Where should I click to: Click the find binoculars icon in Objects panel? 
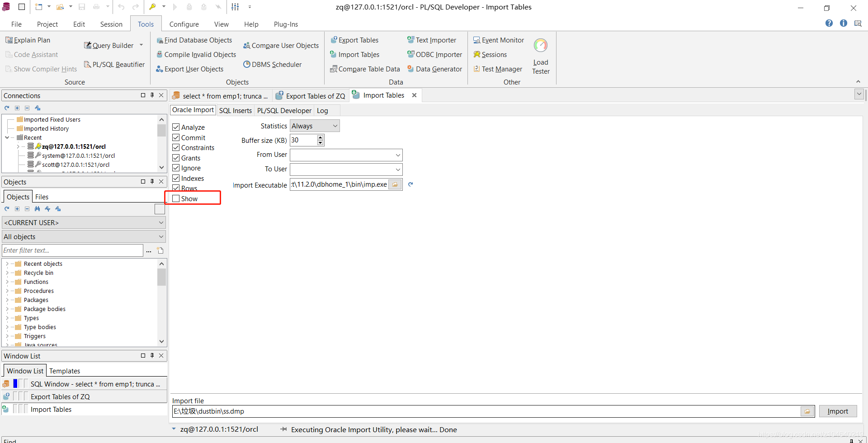[37, 209]
